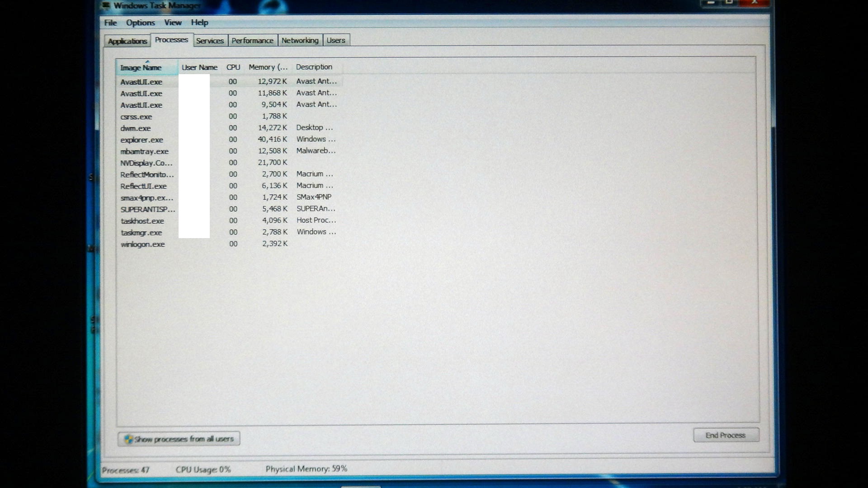Image resolution: width=868 pixels, height=488 pixels.
Task: Select the AvastUI.exe row using 12,972 K
Action: point(229,82)
